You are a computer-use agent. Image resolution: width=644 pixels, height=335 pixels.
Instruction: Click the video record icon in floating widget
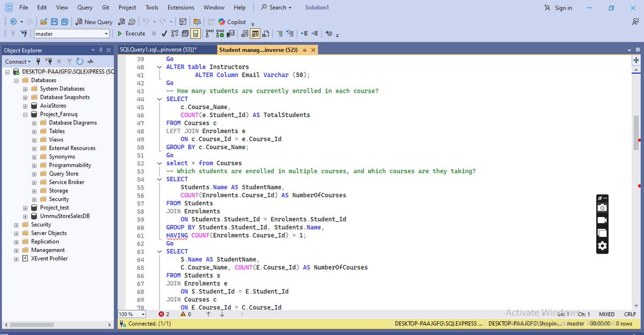pos(602,220)
